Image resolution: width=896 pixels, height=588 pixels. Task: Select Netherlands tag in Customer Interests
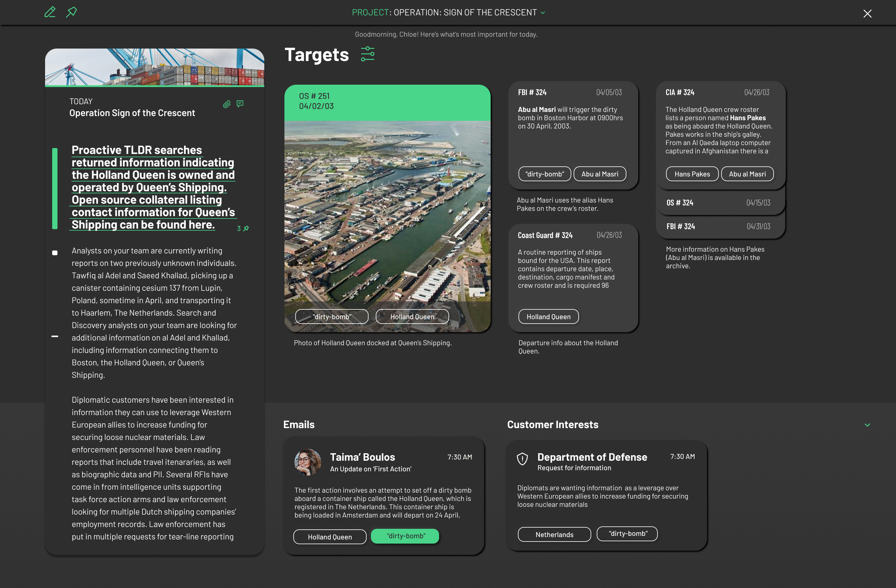[x=554, y=535]
